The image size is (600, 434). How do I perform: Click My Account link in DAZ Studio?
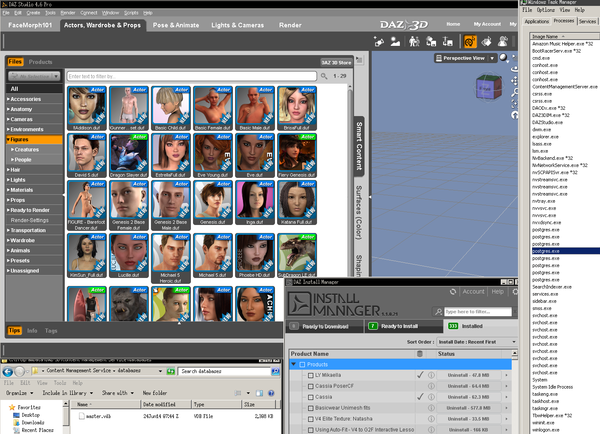[487, 24]
